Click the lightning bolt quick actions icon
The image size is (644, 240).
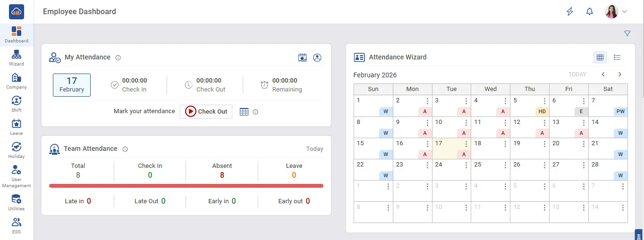click(570, 12)
